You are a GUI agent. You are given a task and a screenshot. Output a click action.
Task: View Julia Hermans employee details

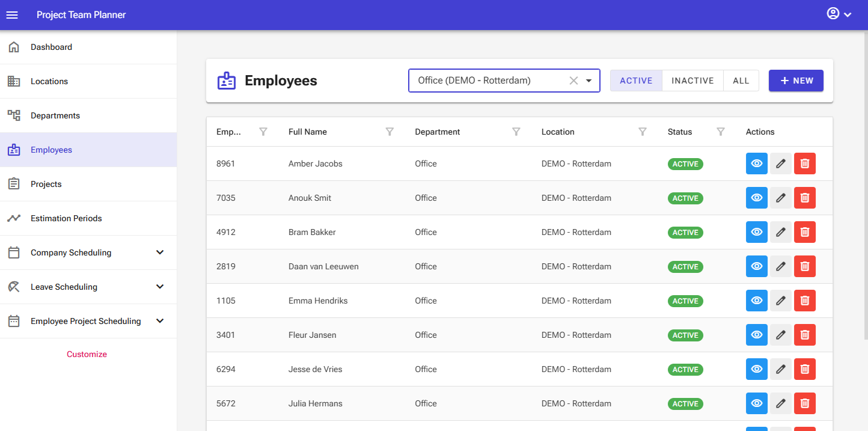coord(757,403)
